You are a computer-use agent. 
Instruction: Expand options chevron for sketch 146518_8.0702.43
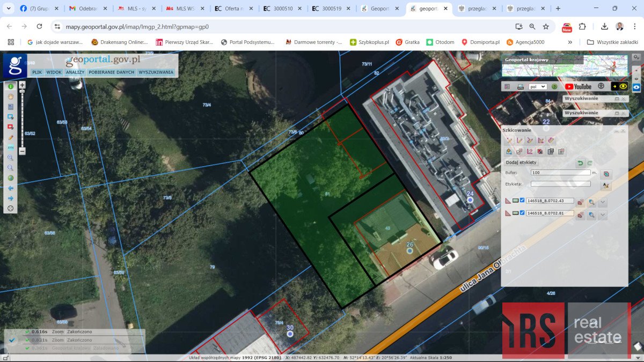click(602, 202)
